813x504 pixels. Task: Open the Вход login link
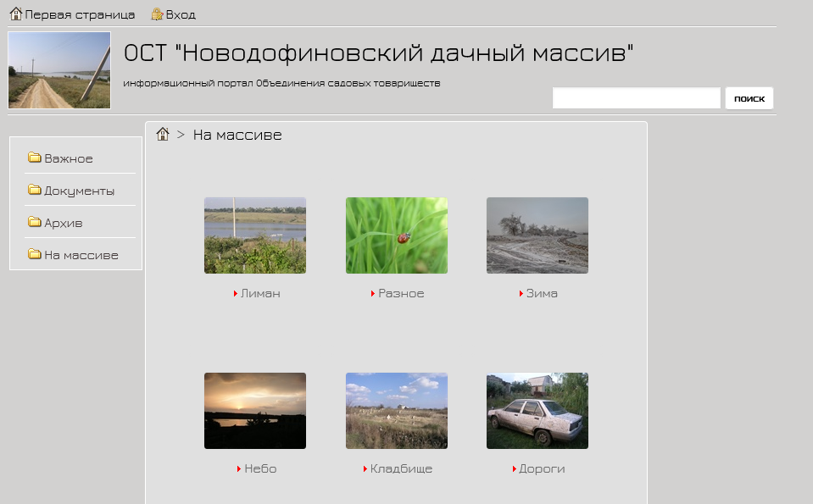[x=181, y=14]
